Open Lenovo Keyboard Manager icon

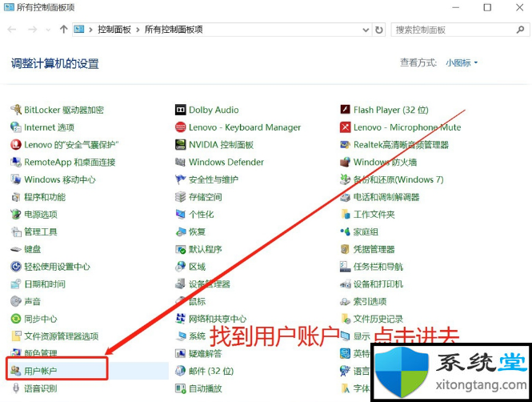coord(181,127)
